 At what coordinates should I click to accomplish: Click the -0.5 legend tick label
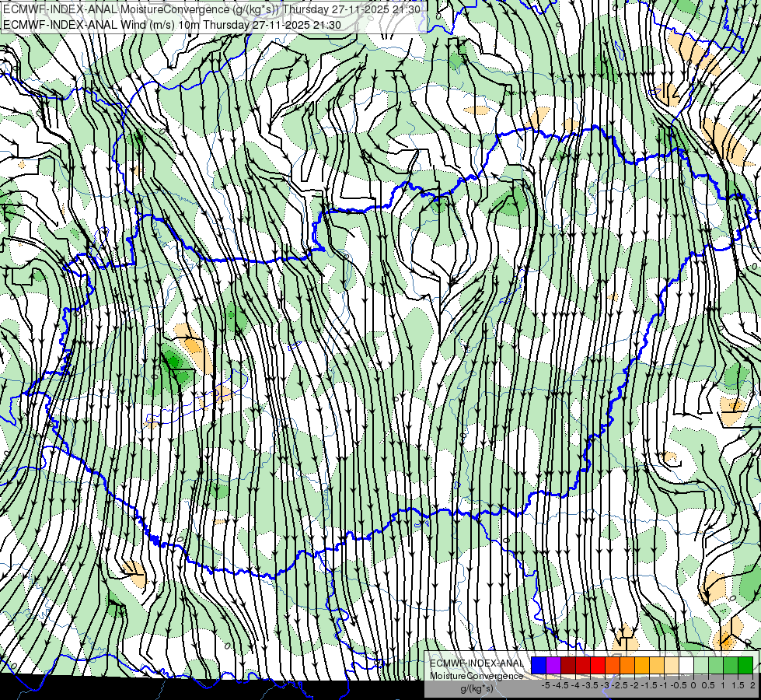[x=679, y=685]
